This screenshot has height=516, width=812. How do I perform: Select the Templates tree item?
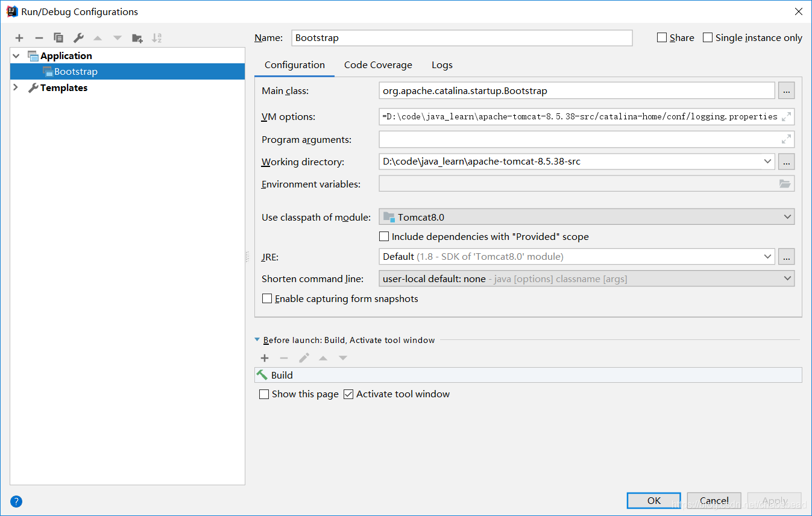64,88
